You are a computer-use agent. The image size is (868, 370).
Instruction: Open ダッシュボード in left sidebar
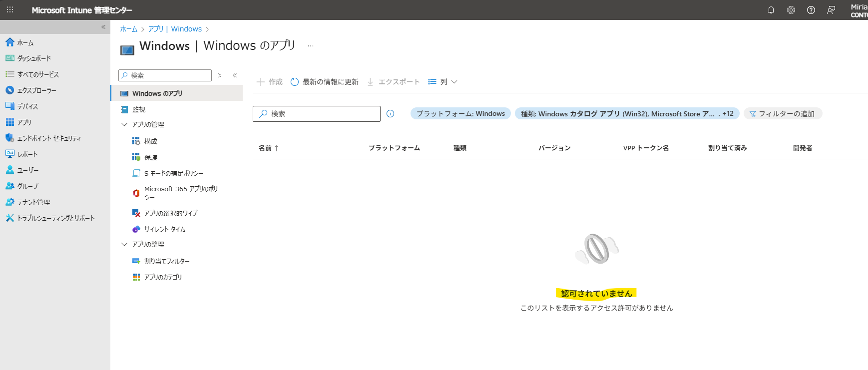click(x=55, y=58)
